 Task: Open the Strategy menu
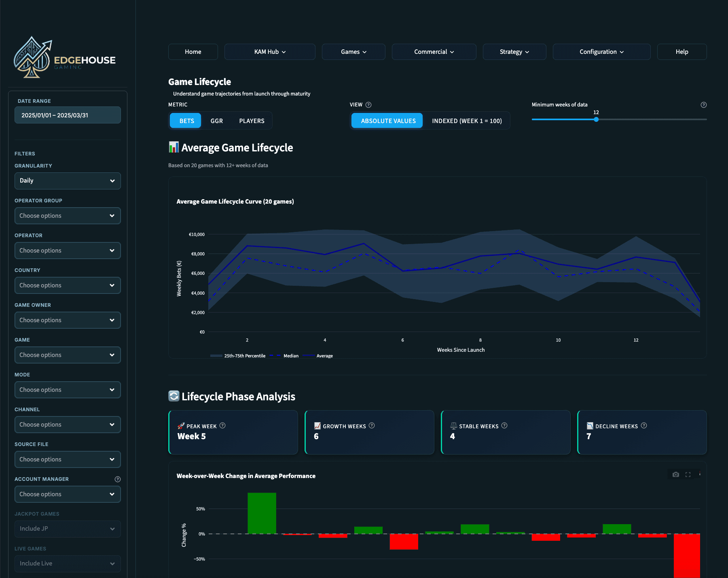pyautogui.click(x=514, y=52)
